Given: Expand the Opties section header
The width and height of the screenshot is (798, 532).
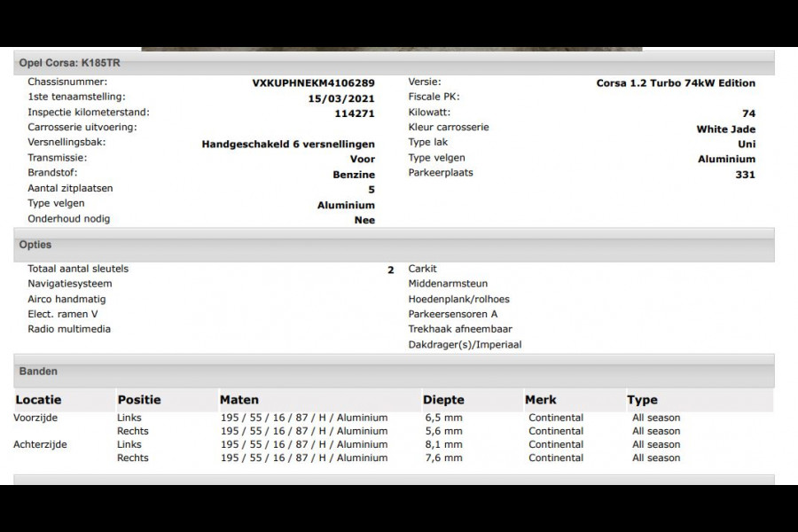Looking at the screenshot, I should pos(35,245).
